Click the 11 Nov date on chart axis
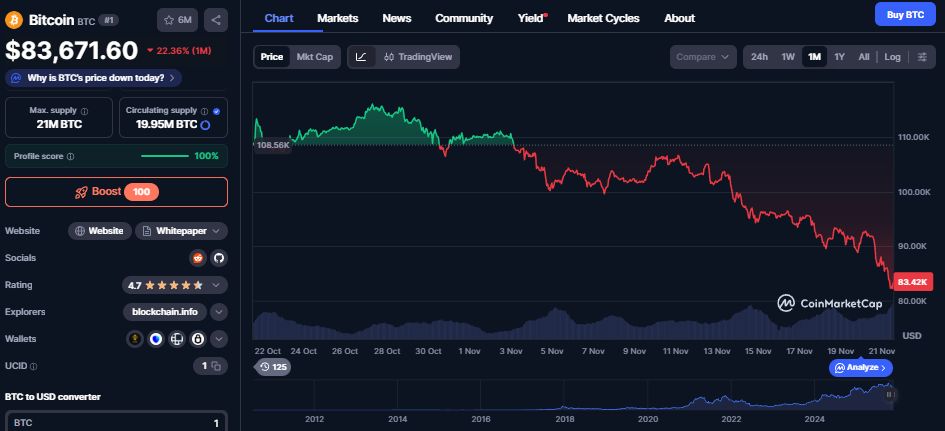Viewport: 945px width, 431px height. coord(676,351)
